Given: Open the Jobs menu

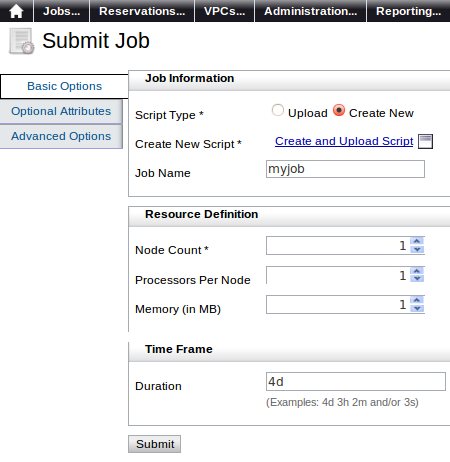Looking at the screenshot, I should [61, 11].
